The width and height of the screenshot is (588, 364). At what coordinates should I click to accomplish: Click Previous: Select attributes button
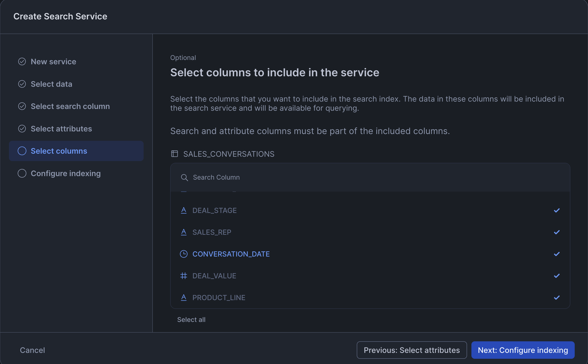411,350
